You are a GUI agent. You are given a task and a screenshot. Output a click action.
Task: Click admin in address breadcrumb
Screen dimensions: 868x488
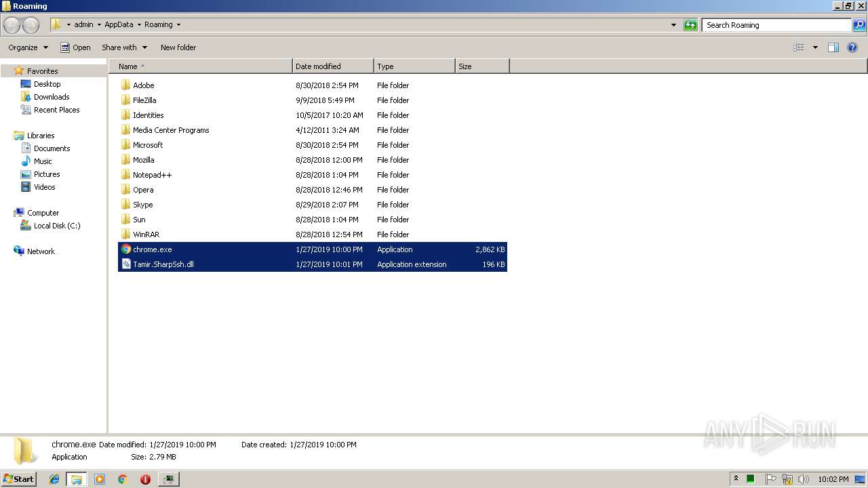83,24
